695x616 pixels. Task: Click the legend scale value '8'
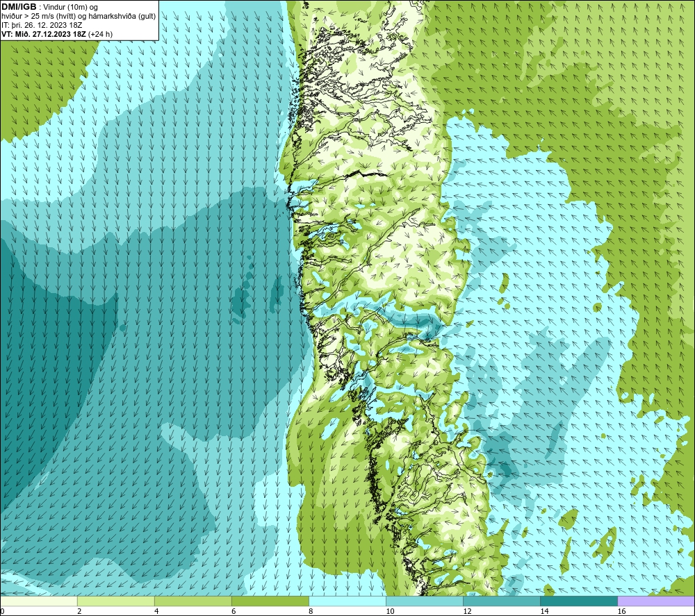pos(310,611)
